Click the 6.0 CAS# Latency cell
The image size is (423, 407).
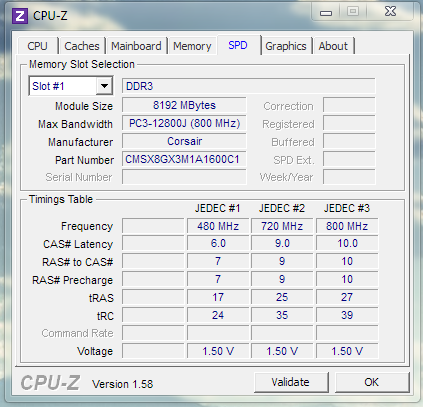(218, 243)
